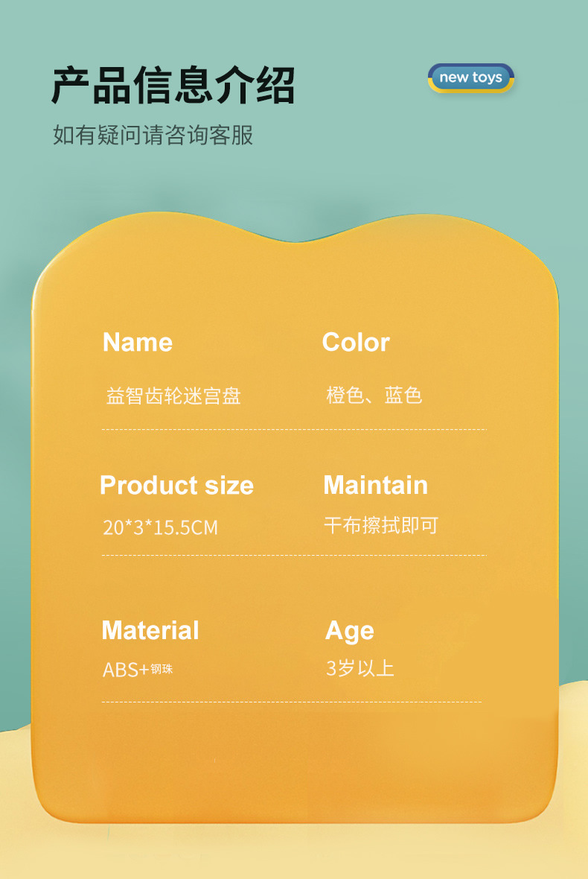The height and width of the screenshot is (879, 588).
Task: Select the 20*3*15.5CM dimensions value
Action: [161, 527]
